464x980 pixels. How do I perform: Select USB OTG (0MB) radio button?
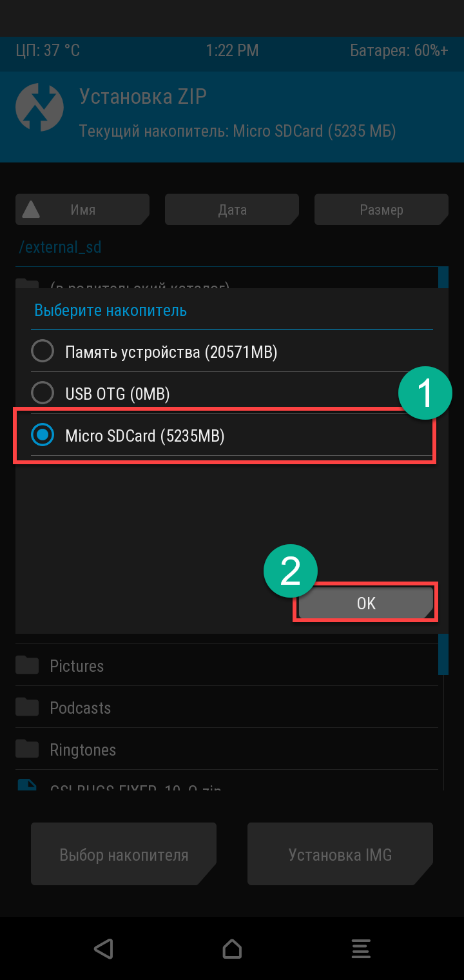coord(43,393)
